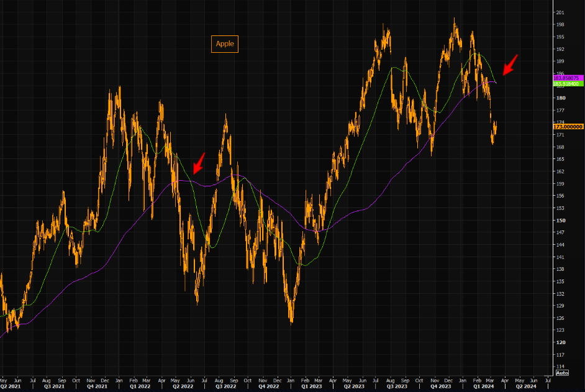Select the Q2 2024 time axis label
This screenshot has width=585, height=392.
pos(525,386)
